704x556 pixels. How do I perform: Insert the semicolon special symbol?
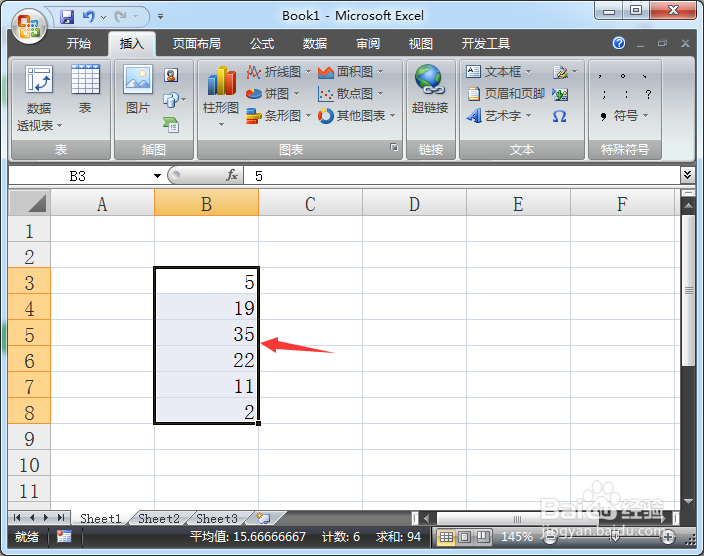point(604,94)
